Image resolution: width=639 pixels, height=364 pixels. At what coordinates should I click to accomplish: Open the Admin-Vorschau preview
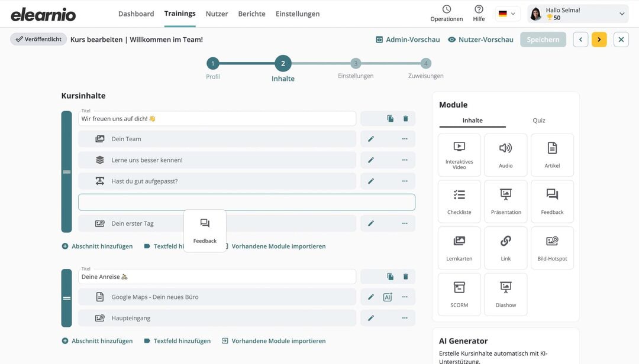click(x=408, y=40)
